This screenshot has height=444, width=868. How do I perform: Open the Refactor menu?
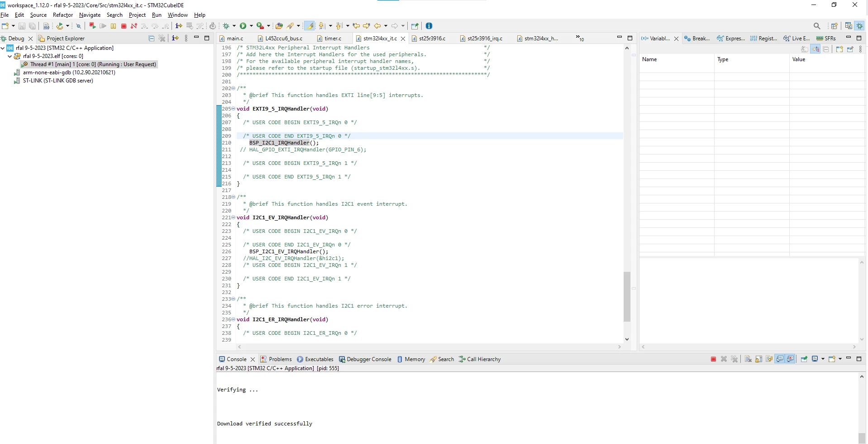tap(63, 15)
